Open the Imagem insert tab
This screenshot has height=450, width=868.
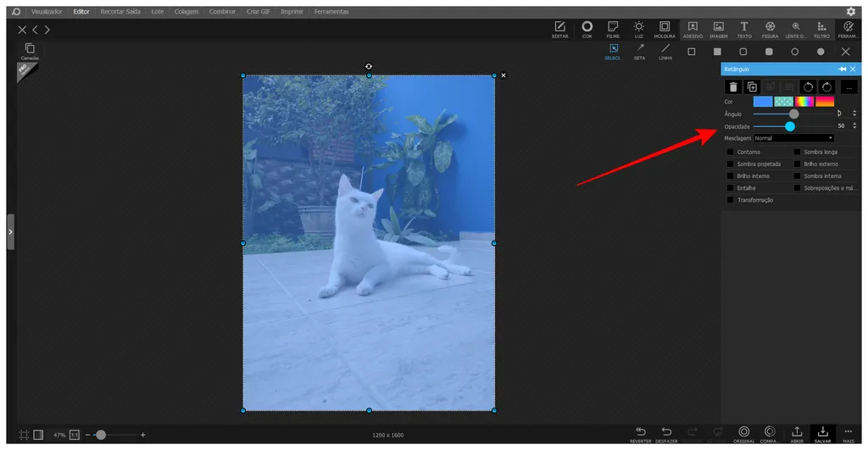tap(719, 30)
